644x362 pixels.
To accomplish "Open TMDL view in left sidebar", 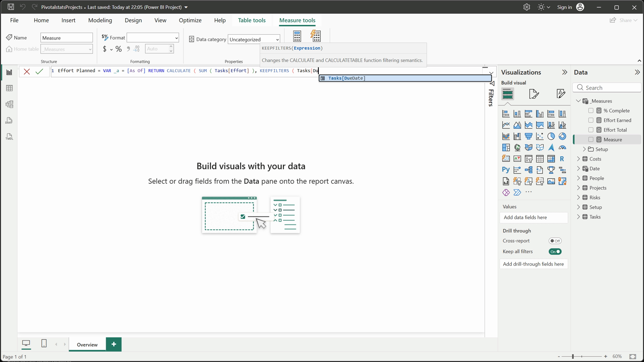I will [9, 137].
